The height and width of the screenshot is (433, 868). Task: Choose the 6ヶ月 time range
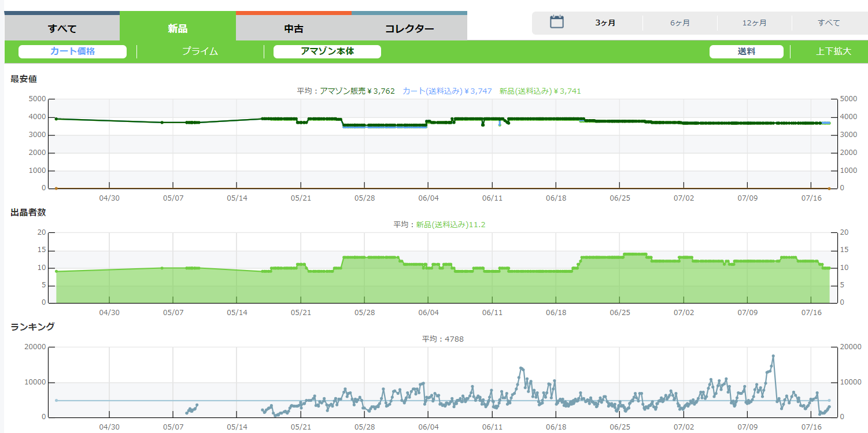pos(679,23)
